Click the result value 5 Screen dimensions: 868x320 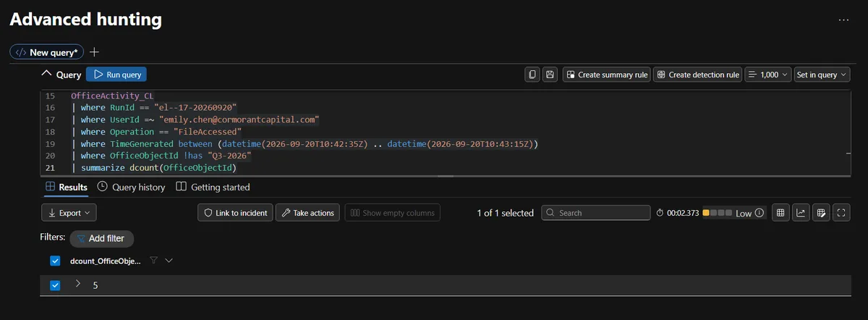click(x=95, y=285)
